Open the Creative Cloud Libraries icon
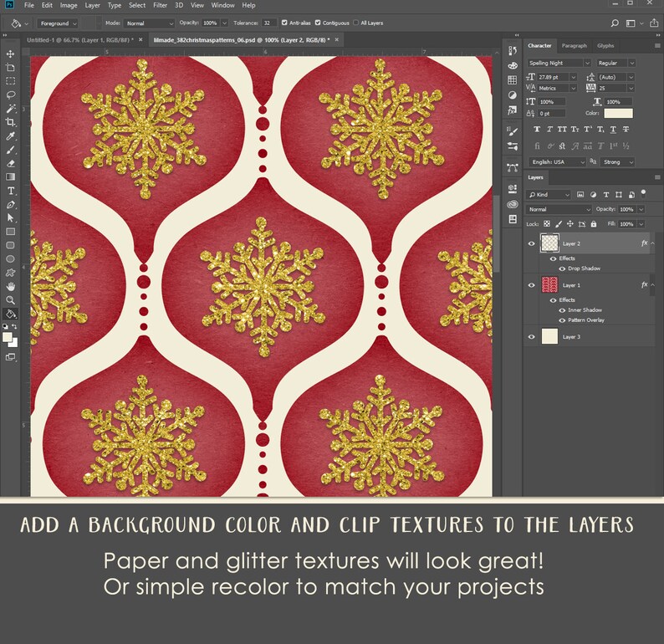The image size is (664, 644). click(513, 204)
